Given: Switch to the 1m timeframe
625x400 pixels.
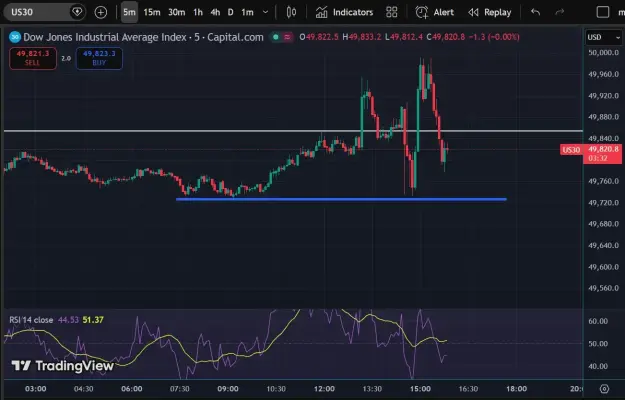Looking at the screenshot, I should coord(248,12).
